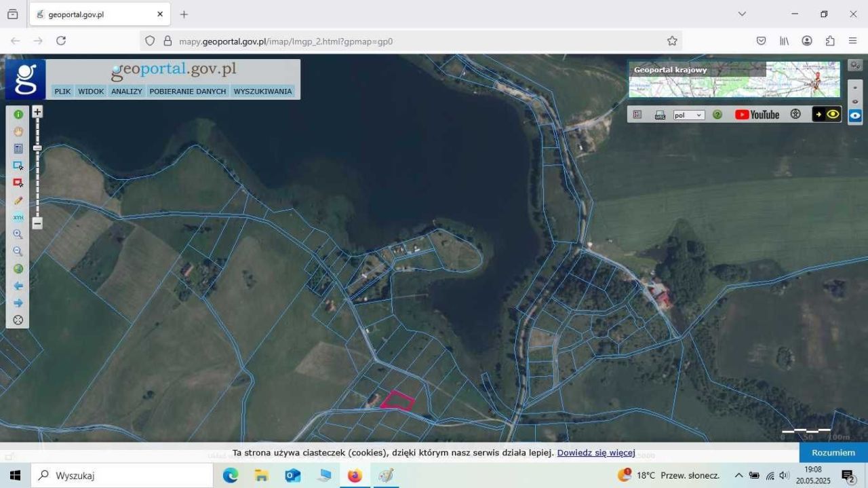Image resolution: width=868 pixels, height=488 pixels.
Task: Open the WIDOK menu
Action: (x=91, y=91)
